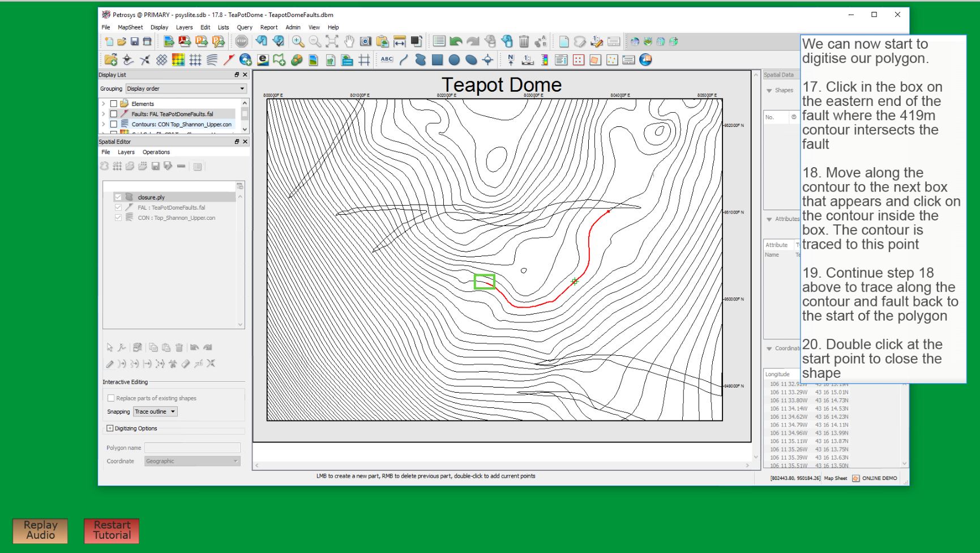
Task: Select the eraser tool in Spatial Editor
Action: click(186, 364)
